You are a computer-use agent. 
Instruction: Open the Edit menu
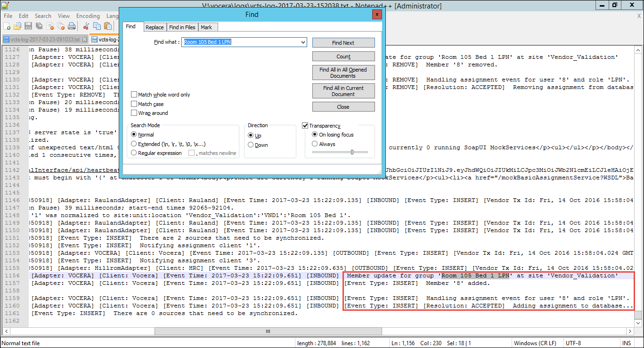pos(24,16)
